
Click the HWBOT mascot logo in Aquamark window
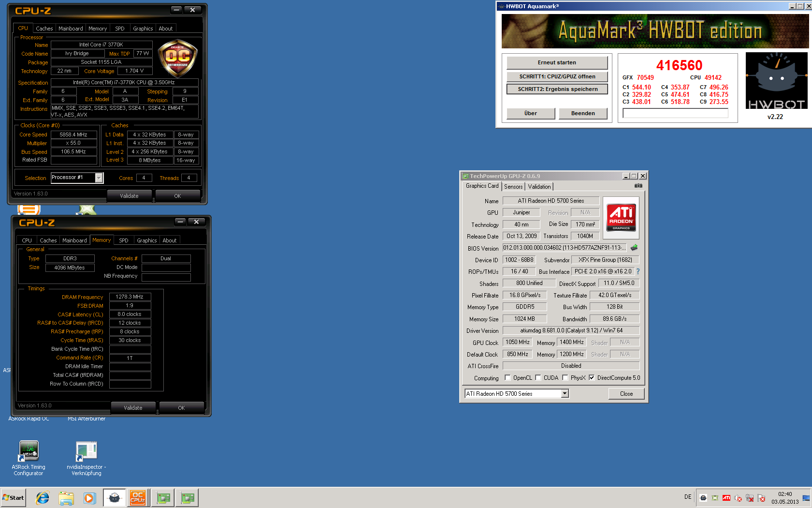777,81
